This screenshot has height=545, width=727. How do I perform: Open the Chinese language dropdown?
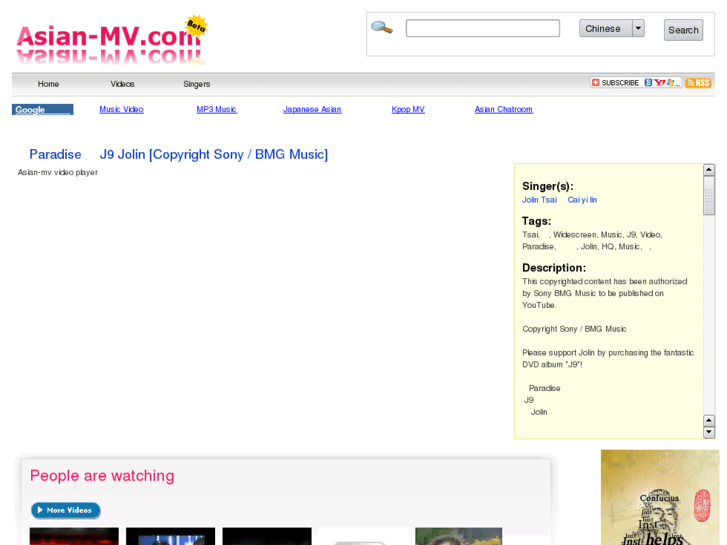pyautogui.click(x=612, y=29)
